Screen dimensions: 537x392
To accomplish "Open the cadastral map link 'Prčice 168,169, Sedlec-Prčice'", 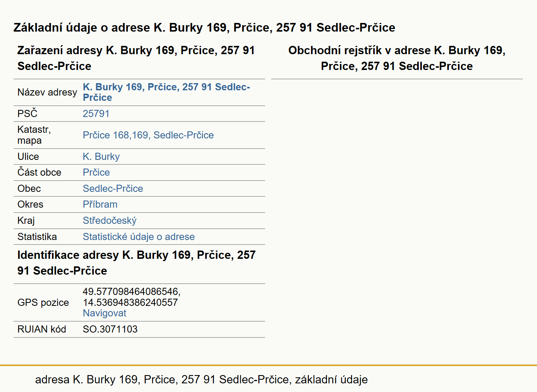I will pos(148,135).
